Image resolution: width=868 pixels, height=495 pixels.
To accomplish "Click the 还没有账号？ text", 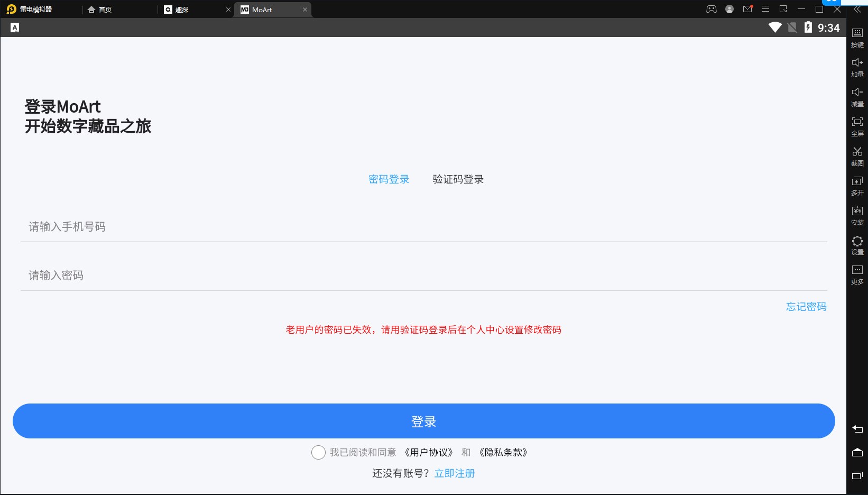I will [402, 473].
